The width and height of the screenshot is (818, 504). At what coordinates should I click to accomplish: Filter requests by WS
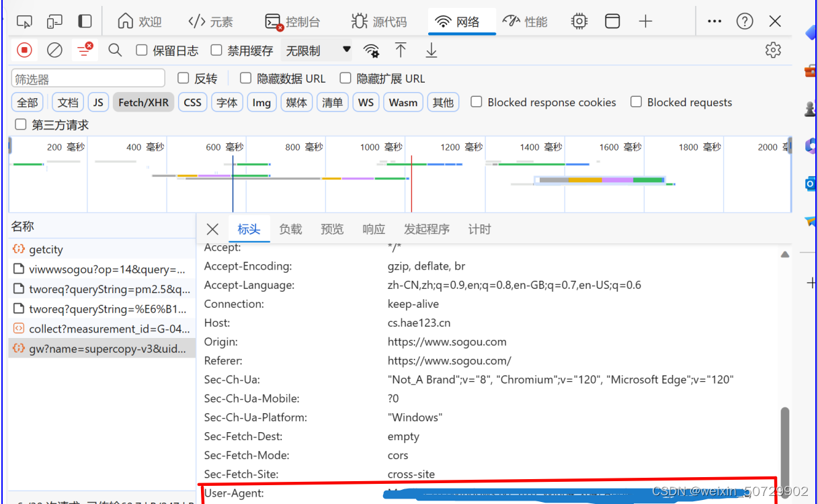coord(366,102)
